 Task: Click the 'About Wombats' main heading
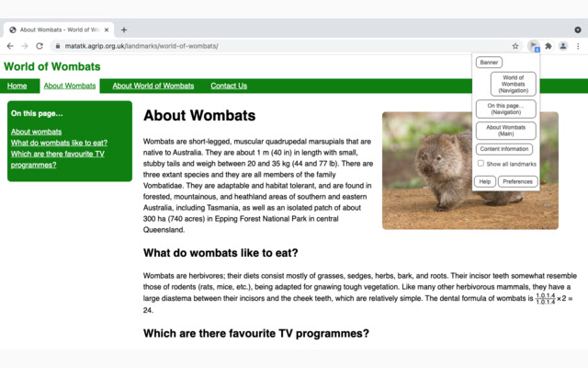pyautogui.click(x=199, y=115)
